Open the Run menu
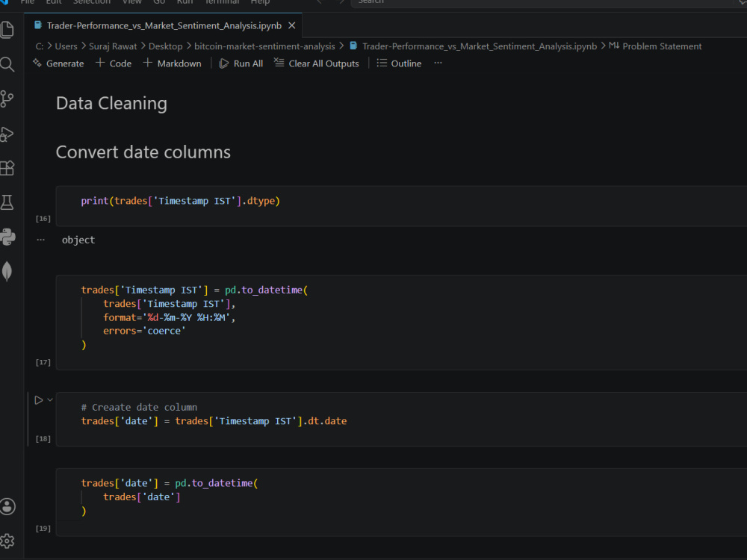Image resolution: width=747 pixels, height=560 pixels. (x=185, y=2)
